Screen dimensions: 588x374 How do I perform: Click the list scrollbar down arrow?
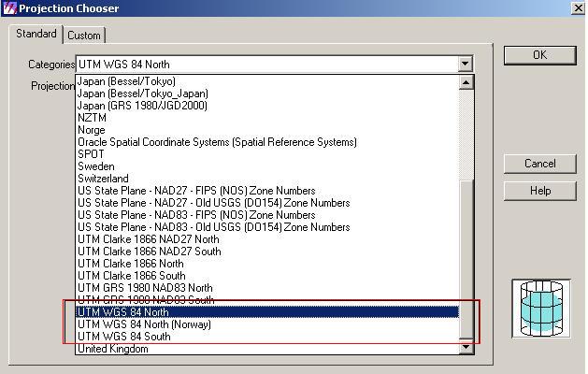click(466, 347)
